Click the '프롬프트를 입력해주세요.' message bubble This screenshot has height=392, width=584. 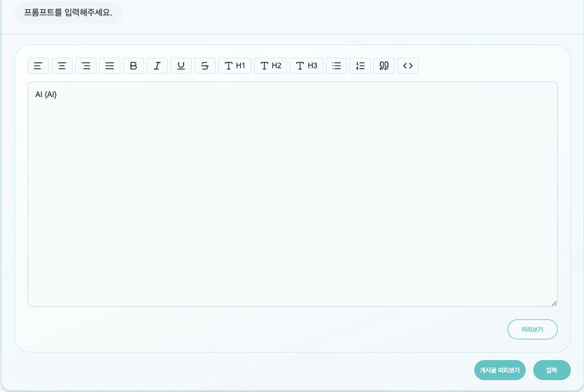click(68, 13)
